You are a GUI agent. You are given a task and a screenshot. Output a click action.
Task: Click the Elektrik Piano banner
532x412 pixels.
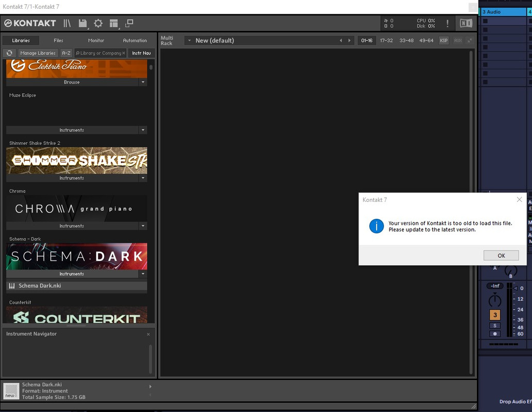click(77, 68)
